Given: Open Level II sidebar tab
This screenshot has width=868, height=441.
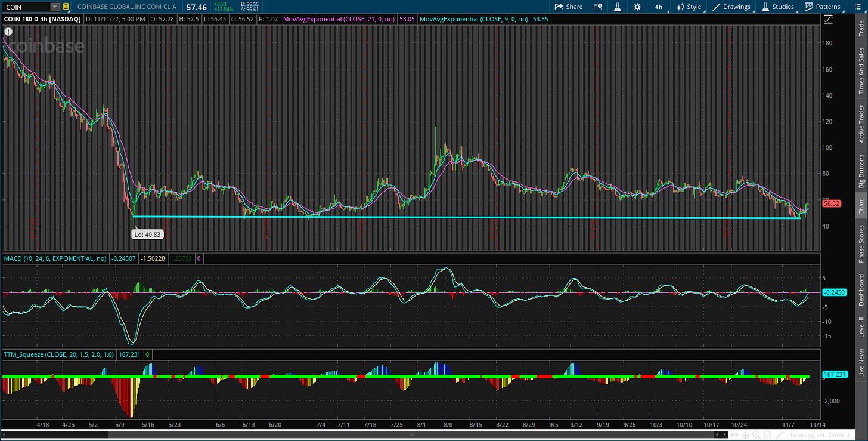Looking at the screenshot, I should [861, 328].
